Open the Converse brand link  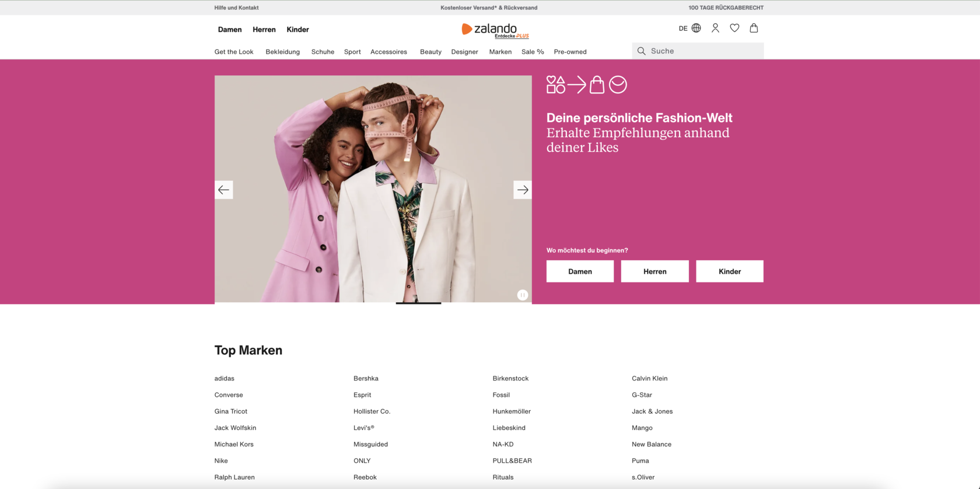click(x=229, y=395)
